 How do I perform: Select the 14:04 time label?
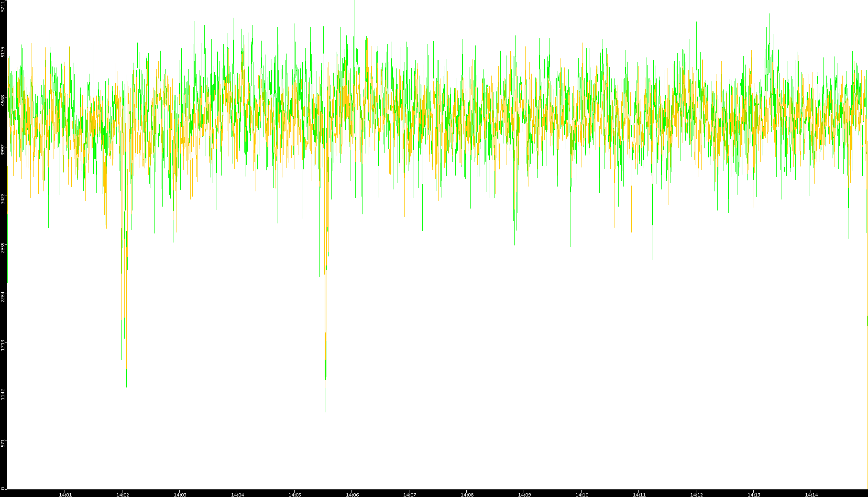pyautogui.click(x=237, y=495)
